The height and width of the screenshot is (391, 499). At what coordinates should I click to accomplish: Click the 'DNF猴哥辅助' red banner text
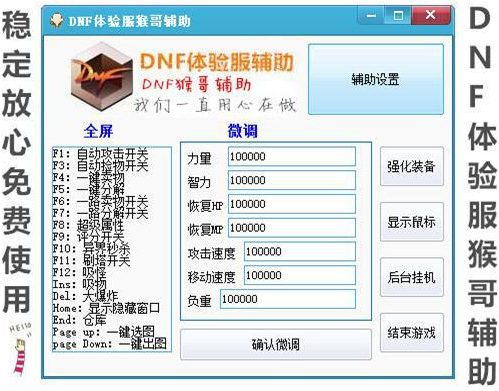[x=197, y=84]
